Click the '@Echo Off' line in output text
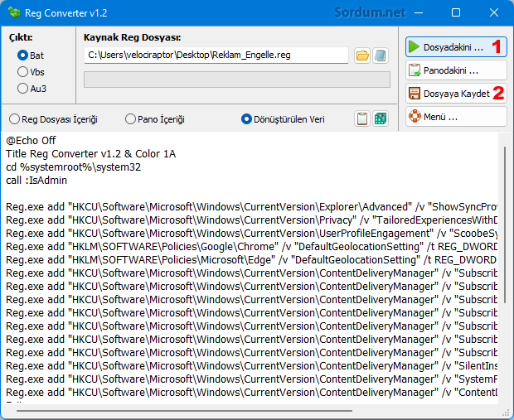The image size is (514, 420). point(31,140)
